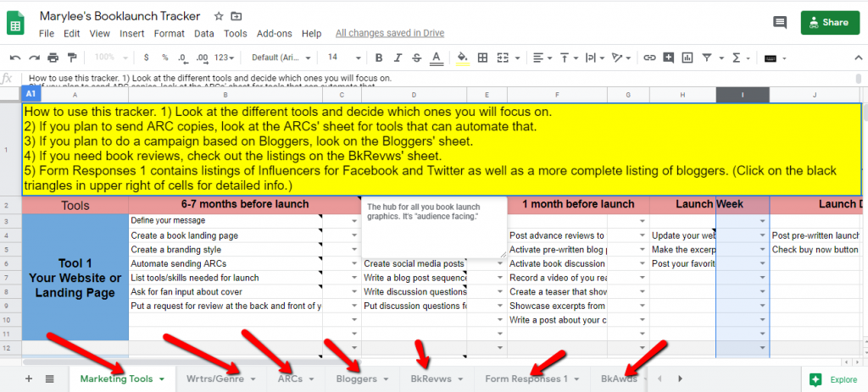Add a new sheet with plus button
The height and width of the screenshot is (392, 868).
click(x=29, y=378)
